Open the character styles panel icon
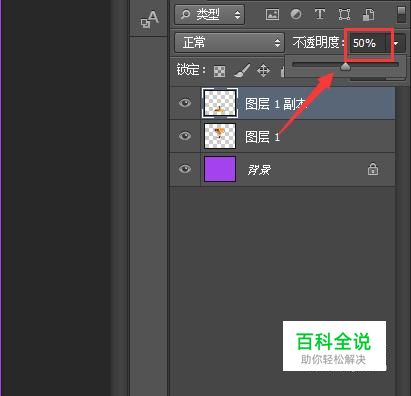Viewport: 411px width, 396px height. click(149, 19)
